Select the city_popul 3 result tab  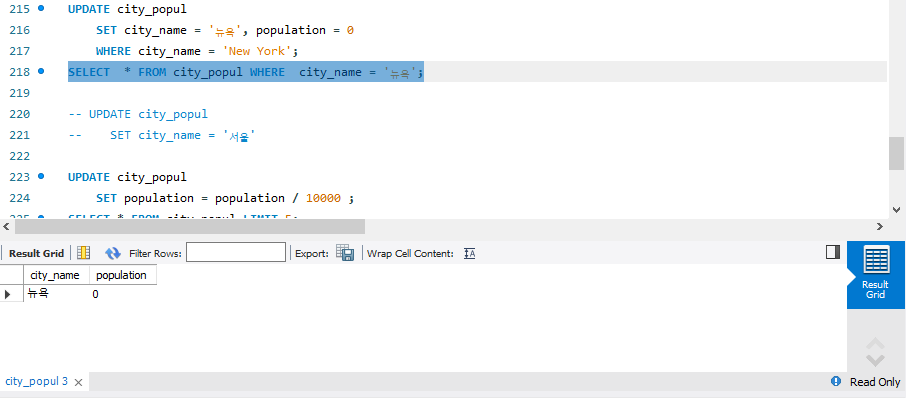[36, 381]
